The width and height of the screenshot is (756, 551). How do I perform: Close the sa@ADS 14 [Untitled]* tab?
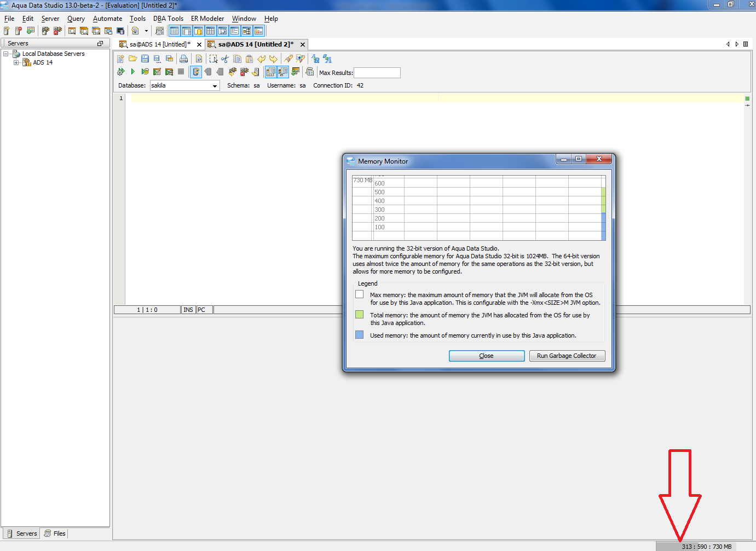[199, 44]
